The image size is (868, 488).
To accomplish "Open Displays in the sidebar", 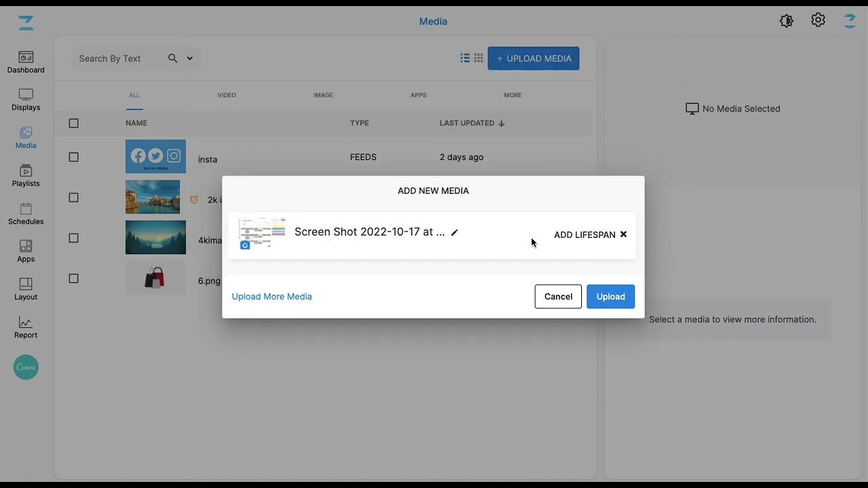I will (x=26, y=100).
